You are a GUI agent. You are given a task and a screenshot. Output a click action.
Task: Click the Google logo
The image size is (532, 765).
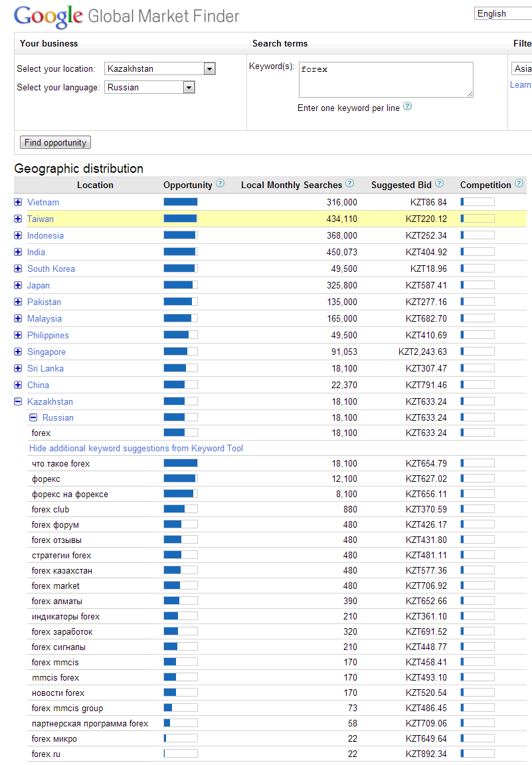48,16
